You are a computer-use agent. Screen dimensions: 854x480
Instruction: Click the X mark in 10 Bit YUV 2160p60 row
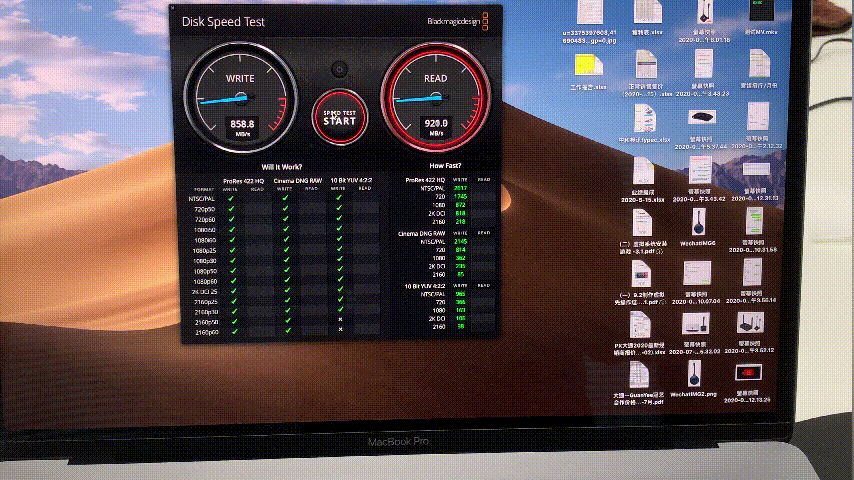coord(341,329)
